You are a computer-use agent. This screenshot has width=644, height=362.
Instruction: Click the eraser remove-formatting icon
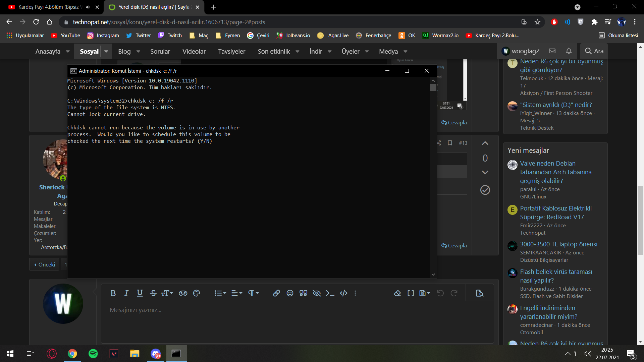(x=397, y=293)
